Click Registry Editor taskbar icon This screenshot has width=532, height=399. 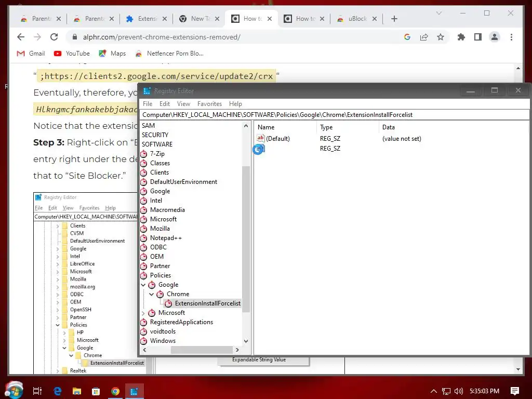(x=135, y=391)
